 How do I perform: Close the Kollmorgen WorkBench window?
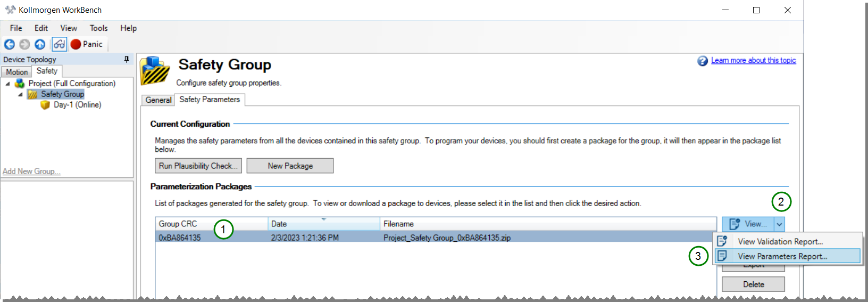pos(788,10)
